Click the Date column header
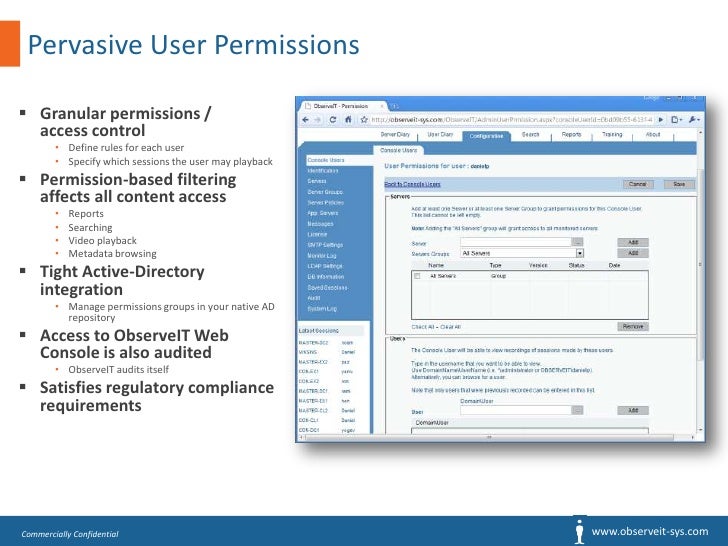Screen dimensions: 728x546 point(614,266)
